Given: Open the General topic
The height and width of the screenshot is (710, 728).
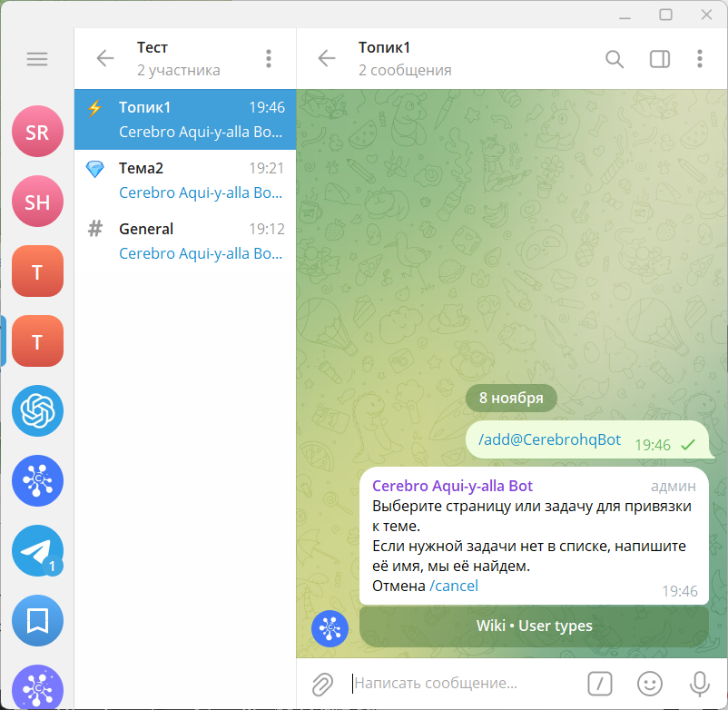Looking at the screenshot, I should point(185,241).
